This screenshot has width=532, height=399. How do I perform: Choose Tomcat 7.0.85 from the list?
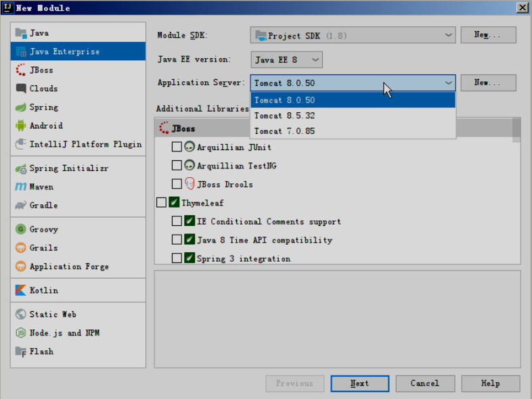[353, 131]
